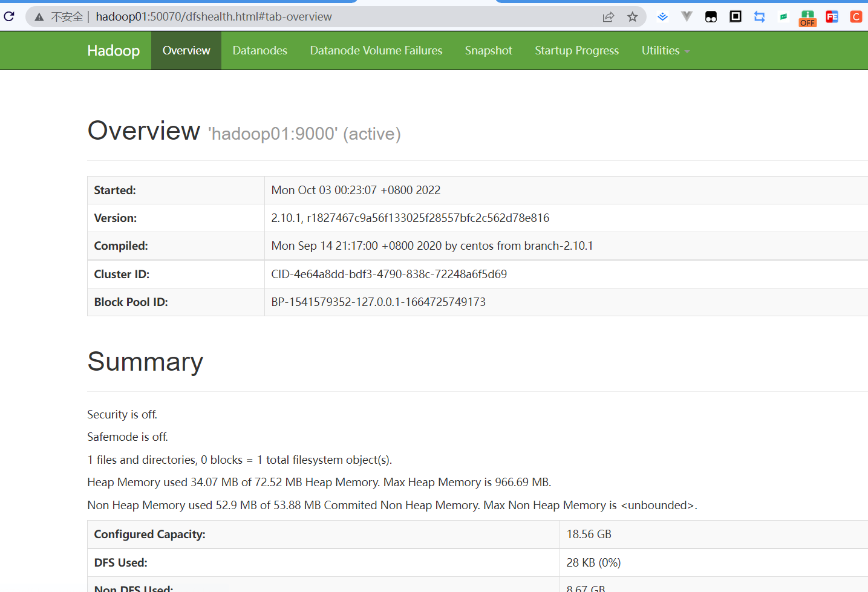Expand the Utilities dropdown menu
The width and height of the screenshot is (868, 592).
[665, 51]
